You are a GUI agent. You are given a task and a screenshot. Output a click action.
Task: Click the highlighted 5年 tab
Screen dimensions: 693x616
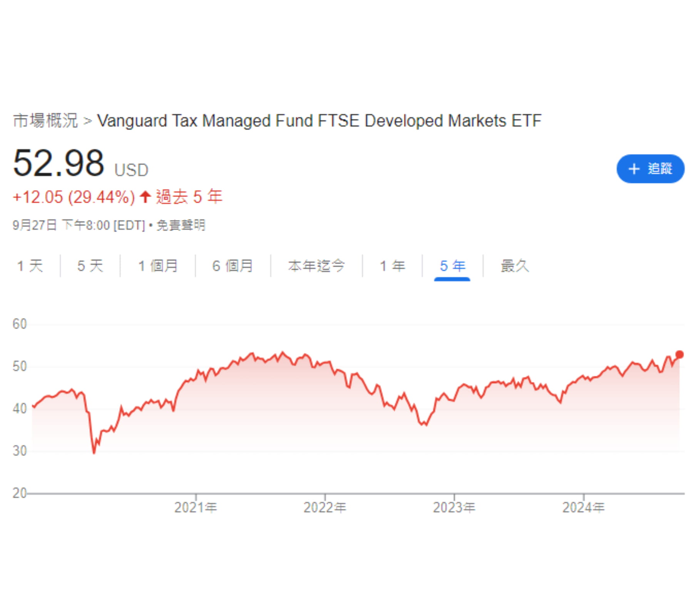coord(453,265)
